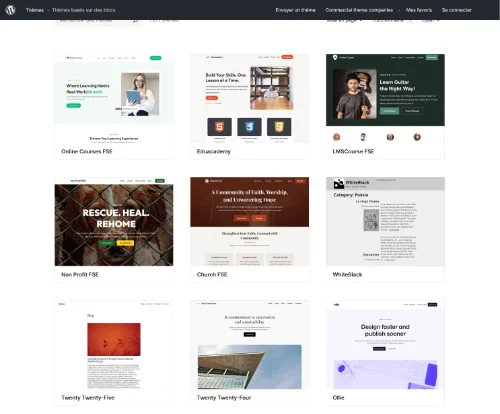500x414 pixels.
Task: Open the WhiteBlack theme preview image
Action: point(385,222)
